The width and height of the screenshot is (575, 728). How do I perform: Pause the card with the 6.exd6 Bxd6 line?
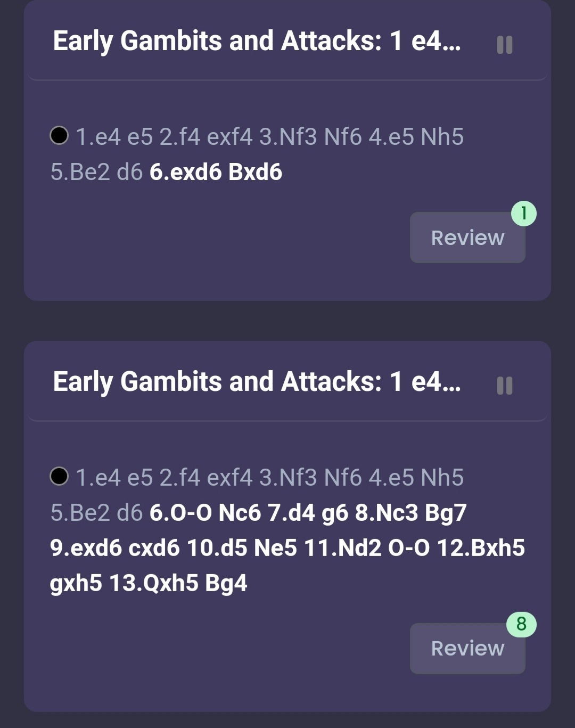[x=504, y=45]
